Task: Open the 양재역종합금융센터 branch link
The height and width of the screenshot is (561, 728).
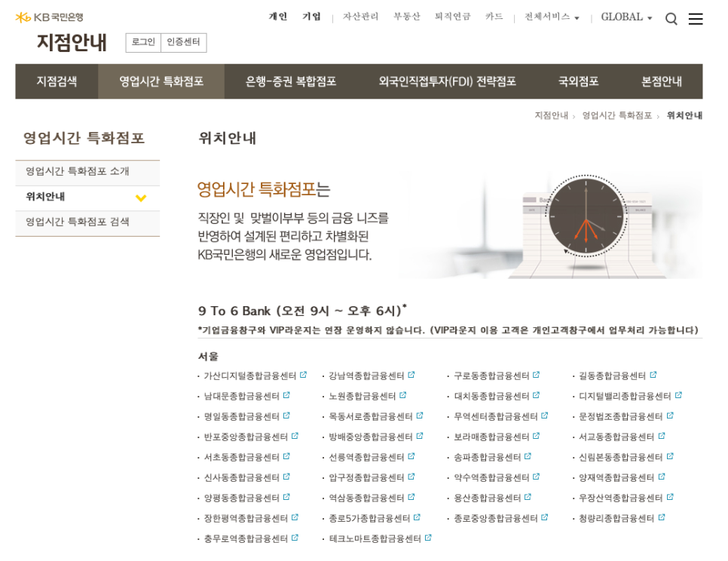Action: click(x=616, y=477)
